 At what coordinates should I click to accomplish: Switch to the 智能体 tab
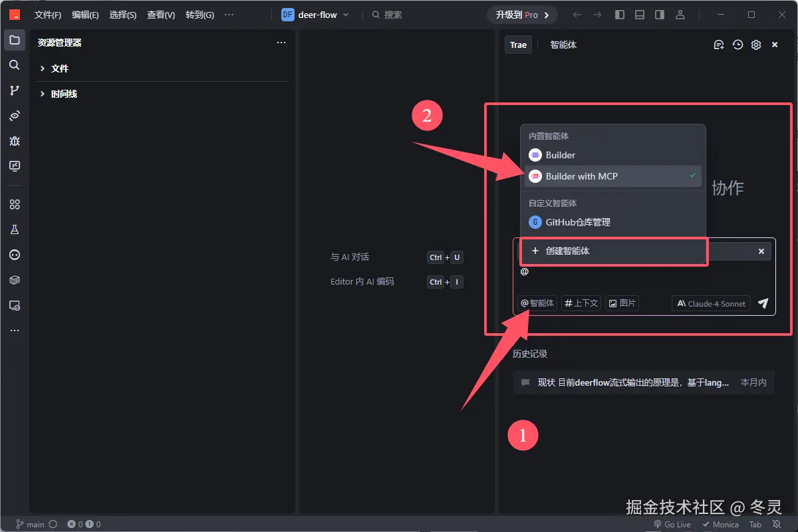pos(563,45)
